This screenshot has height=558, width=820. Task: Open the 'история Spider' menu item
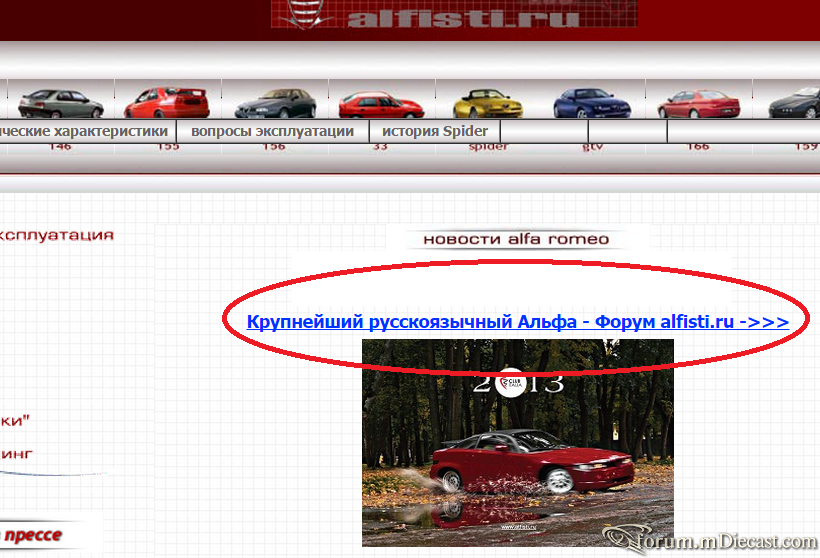point(435,131)
